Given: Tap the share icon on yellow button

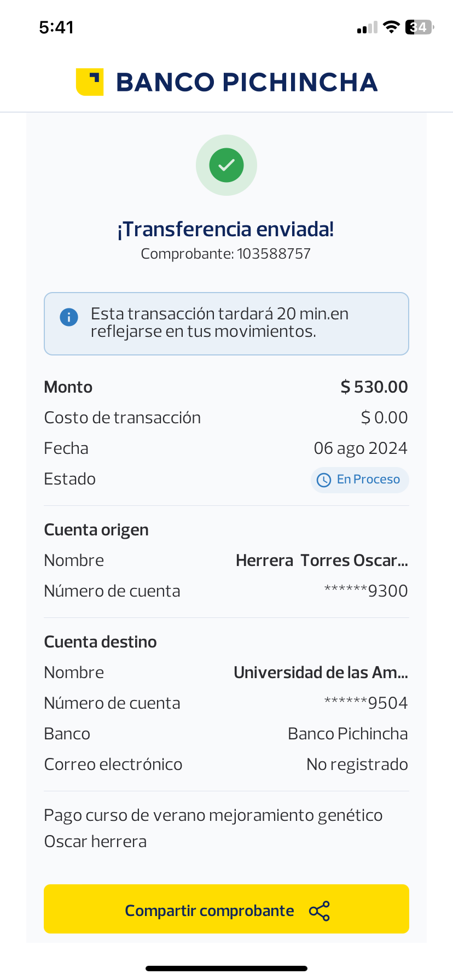Looking at the screenshot, I should 320,911.
